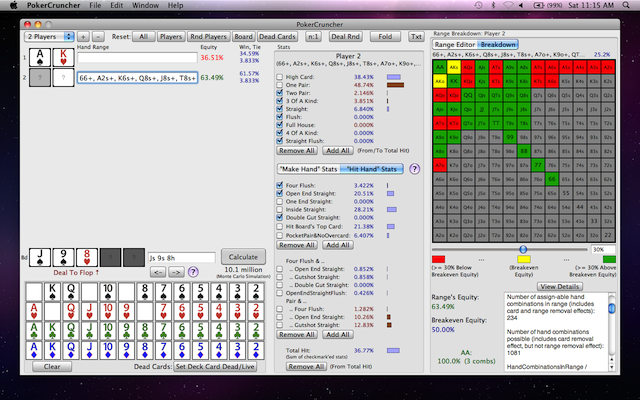
Task: Click the n:1 button
Action: [313, 36]
